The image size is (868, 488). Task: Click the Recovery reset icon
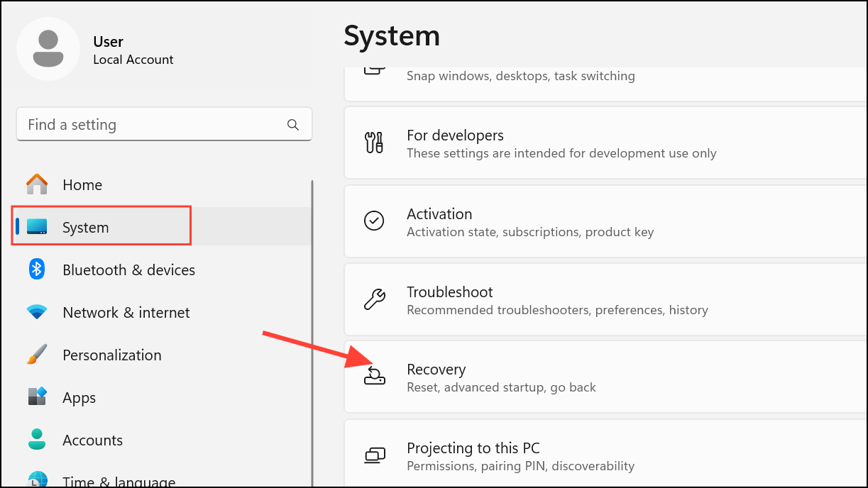pyautogui.click(x=375, y=377)
